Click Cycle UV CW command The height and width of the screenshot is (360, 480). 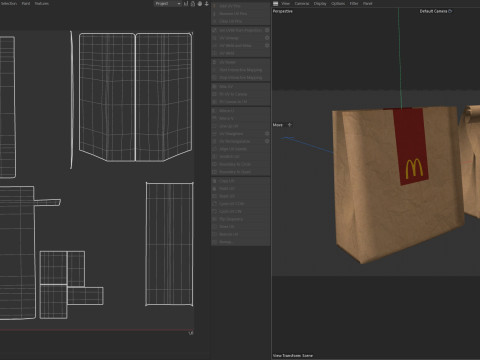(x=241, y=212)
